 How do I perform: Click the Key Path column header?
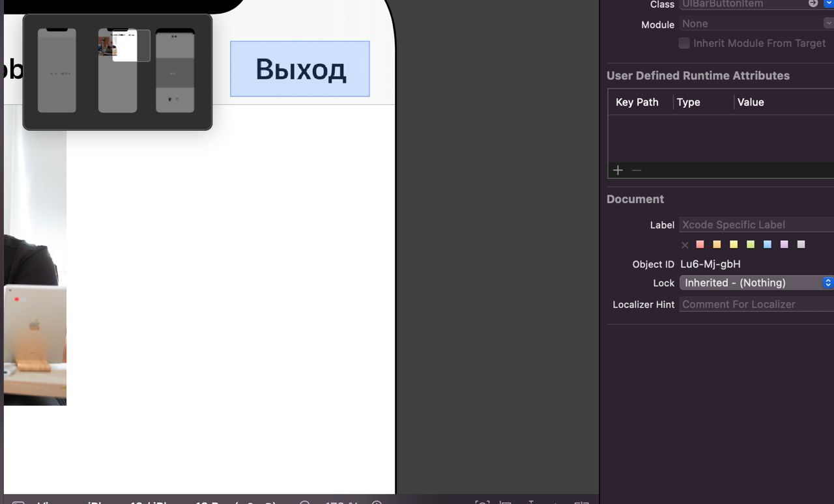[637, 102]
